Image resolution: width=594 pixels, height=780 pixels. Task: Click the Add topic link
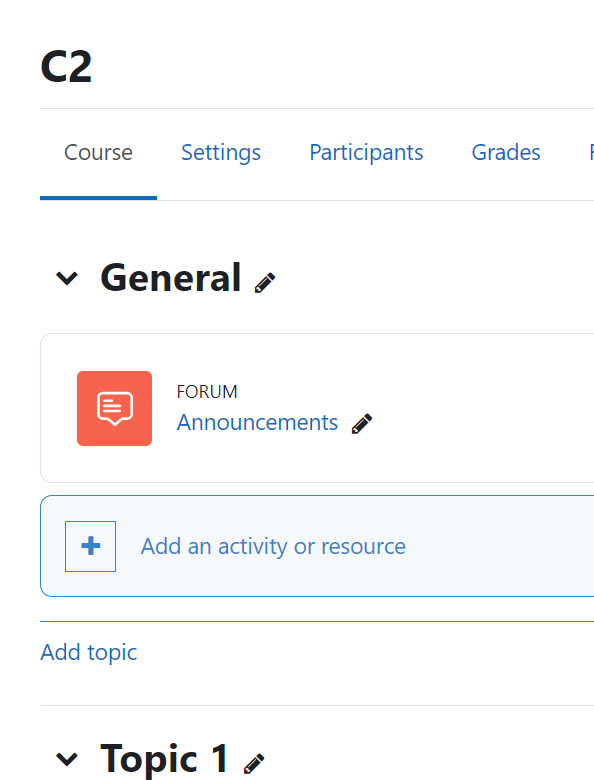[x=89, y=652]
